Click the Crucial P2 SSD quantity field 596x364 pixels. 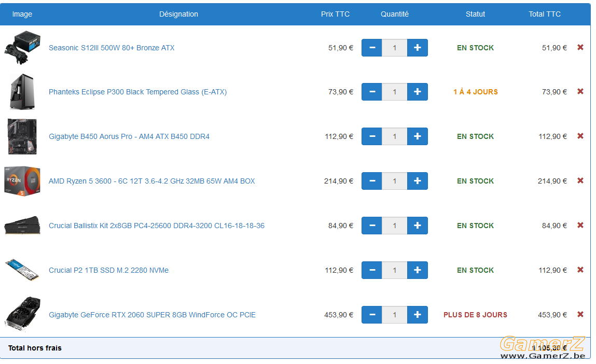coord(395,270)
